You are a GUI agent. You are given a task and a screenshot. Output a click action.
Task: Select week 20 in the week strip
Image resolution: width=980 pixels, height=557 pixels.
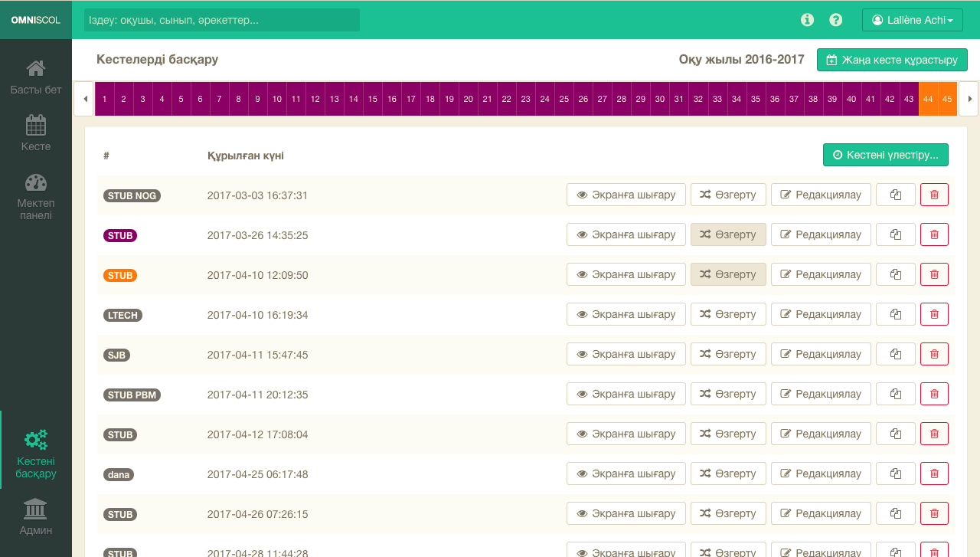pyautogui.click(x=468, y=99)
